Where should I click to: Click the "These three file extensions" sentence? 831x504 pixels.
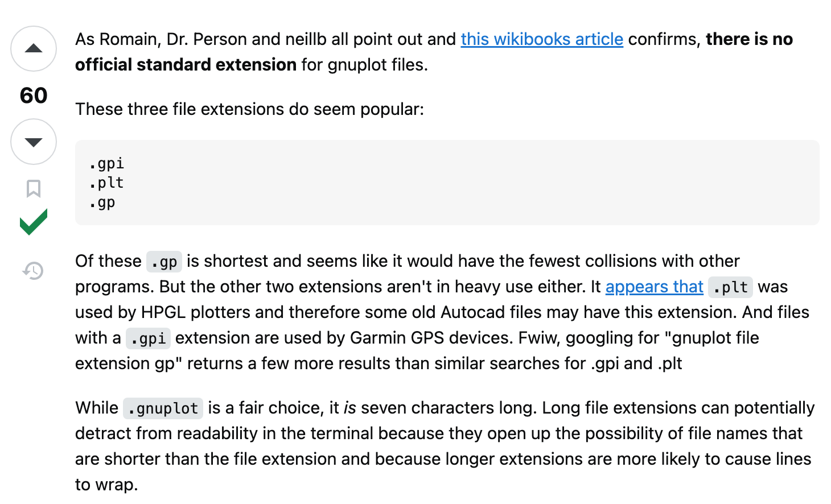point(249,109)
